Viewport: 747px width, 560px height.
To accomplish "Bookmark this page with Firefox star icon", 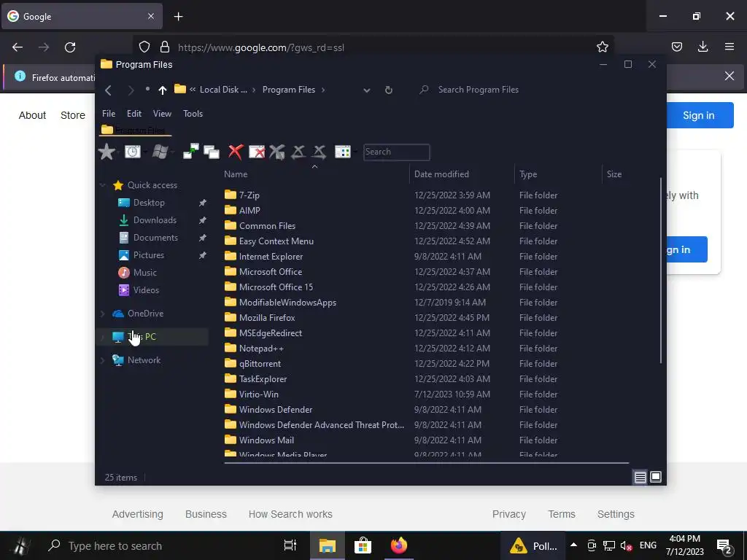I will coord(602,47).
